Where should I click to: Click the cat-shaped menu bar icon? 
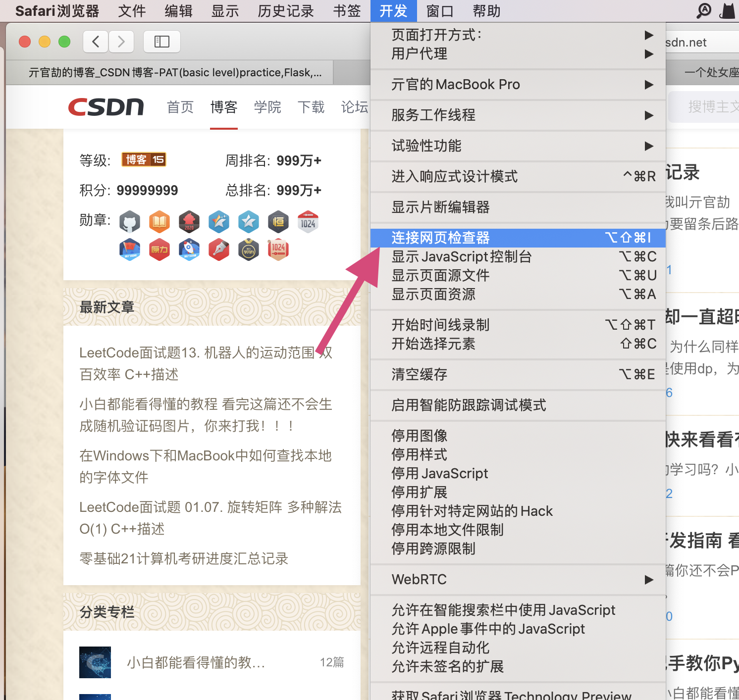coord(727,10)
